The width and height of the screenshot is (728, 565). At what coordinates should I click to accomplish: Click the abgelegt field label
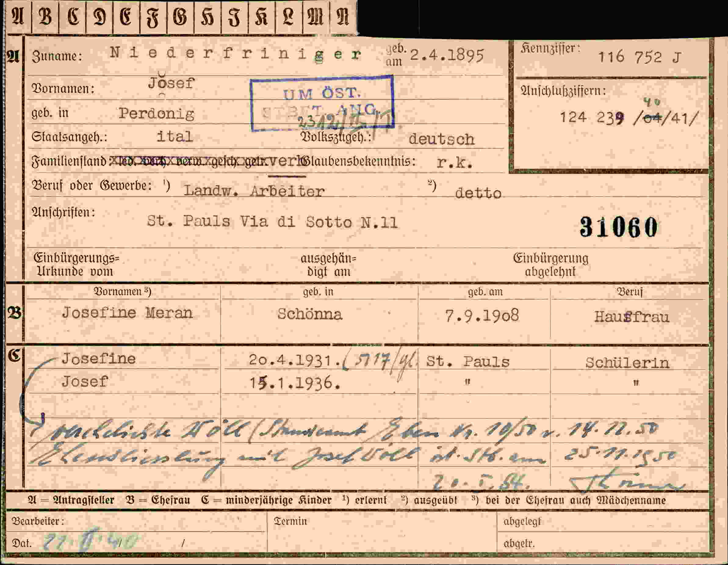tap(522, 521)
